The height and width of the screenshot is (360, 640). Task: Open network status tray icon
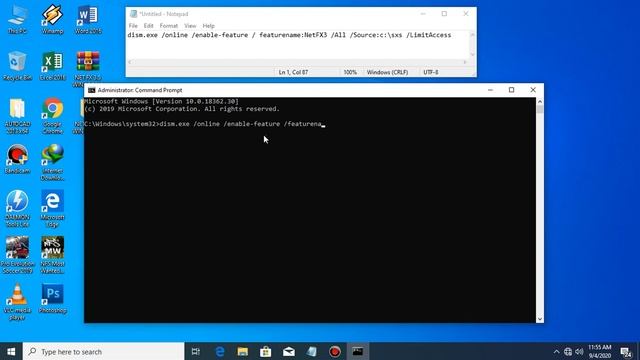point(568,351)
